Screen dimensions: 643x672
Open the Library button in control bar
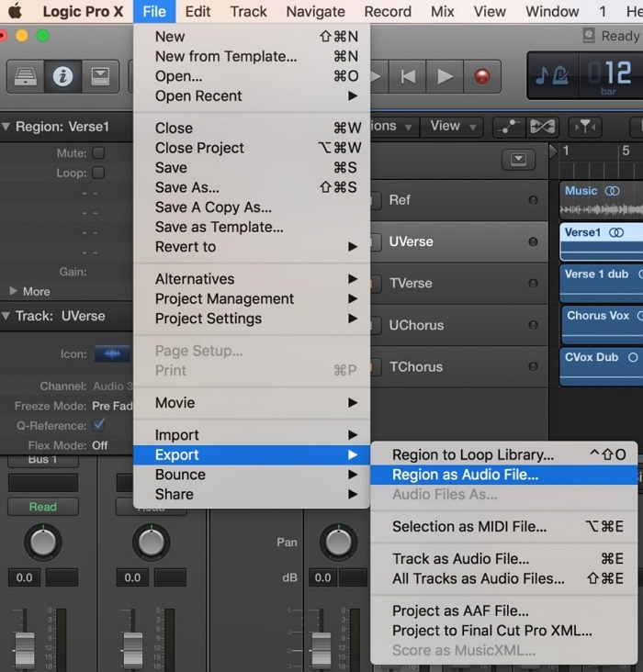click(x=26, y=77)
